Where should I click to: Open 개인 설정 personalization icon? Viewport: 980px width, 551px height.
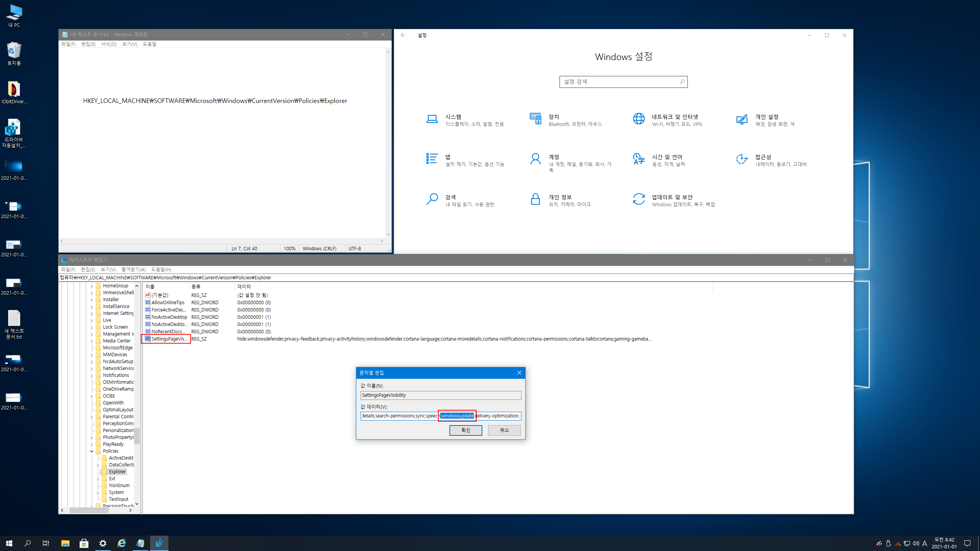(x=742, y=119)
